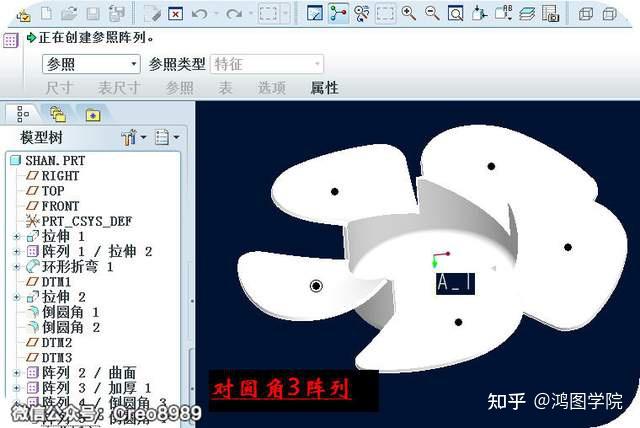Open the 表 tab

[x=225, y=88]
